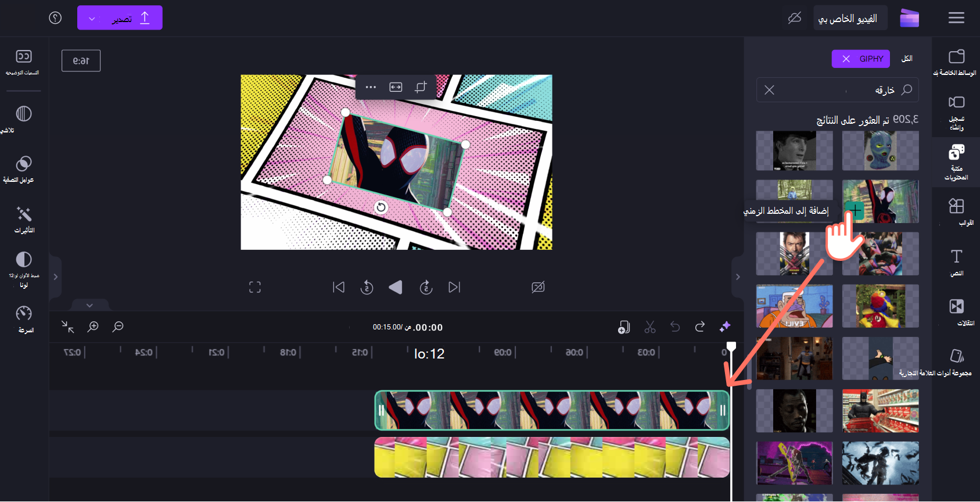Screen dimensions: 980x502
Task: Open the انتقالات transitions tab
Action: (956, 312)
